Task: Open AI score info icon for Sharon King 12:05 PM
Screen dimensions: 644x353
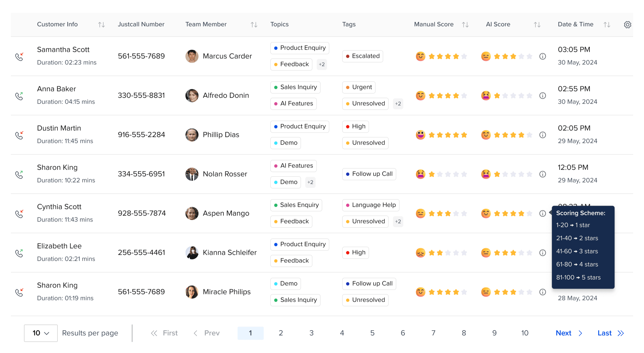Action: point(542,174)
